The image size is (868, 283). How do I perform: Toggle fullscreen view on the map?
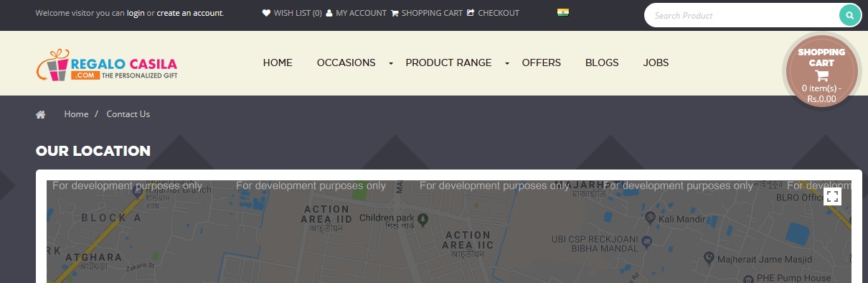tap(832, 197)
